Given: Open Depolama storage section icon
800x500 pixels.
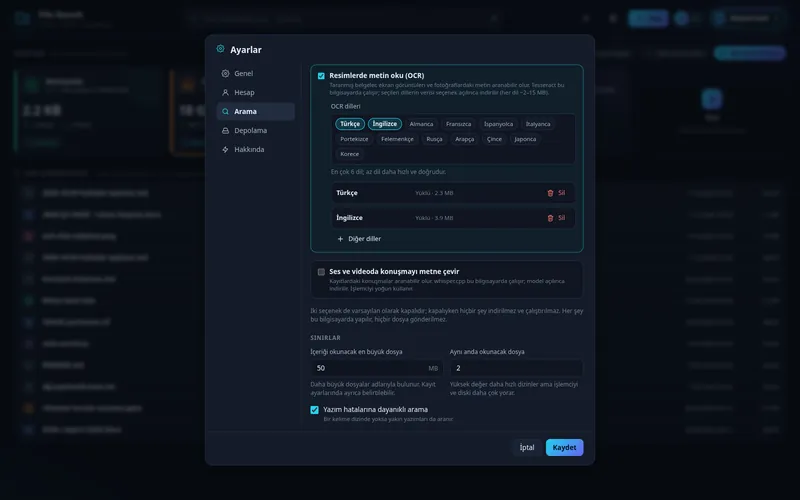Looking at the screenshot, I should [x=225, y=131].
